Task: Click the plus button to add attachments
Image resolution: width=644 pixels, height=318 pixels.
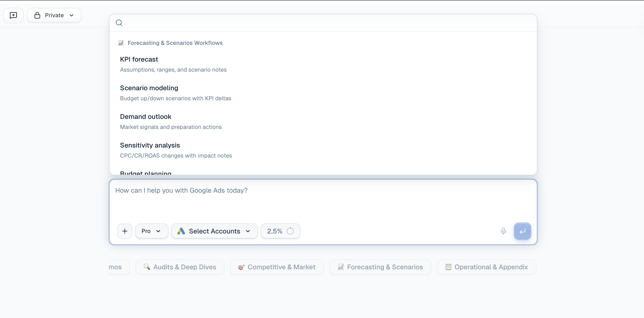Action: pos(125,231)
